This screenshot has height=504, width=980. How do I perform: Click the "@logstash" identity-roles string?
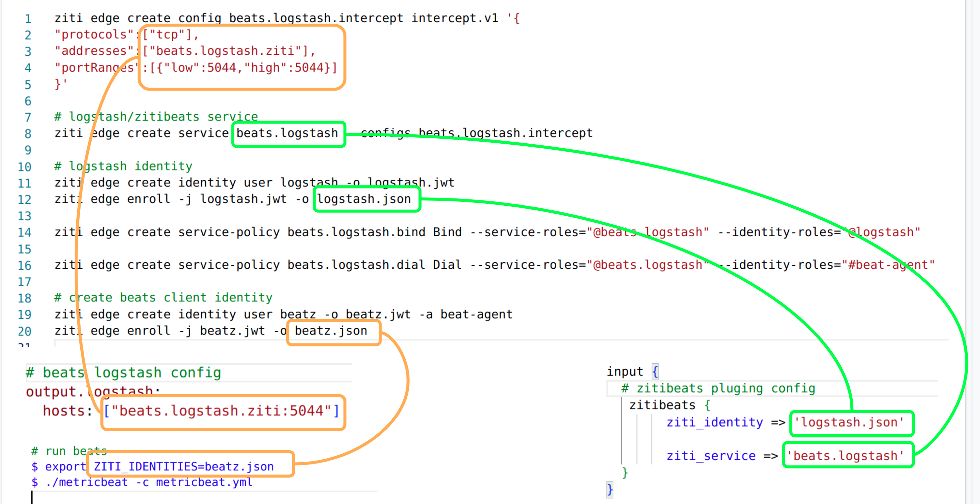[x=882, y=232]
